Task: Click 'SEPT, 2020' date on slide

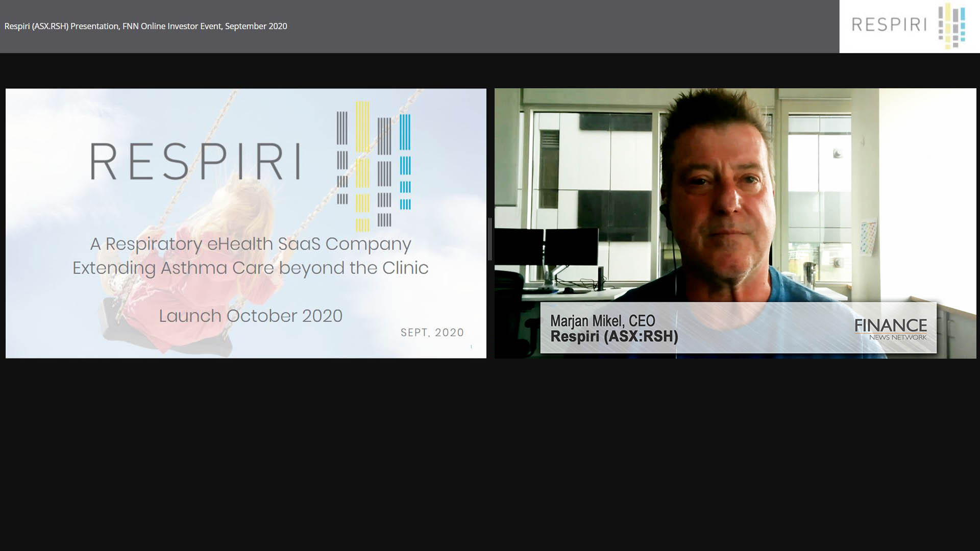Action: point(432,333)
